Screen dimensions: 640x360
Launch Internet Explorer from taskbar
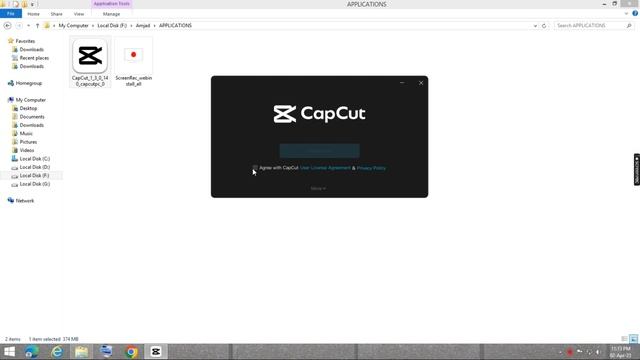[x=57, y=352]
